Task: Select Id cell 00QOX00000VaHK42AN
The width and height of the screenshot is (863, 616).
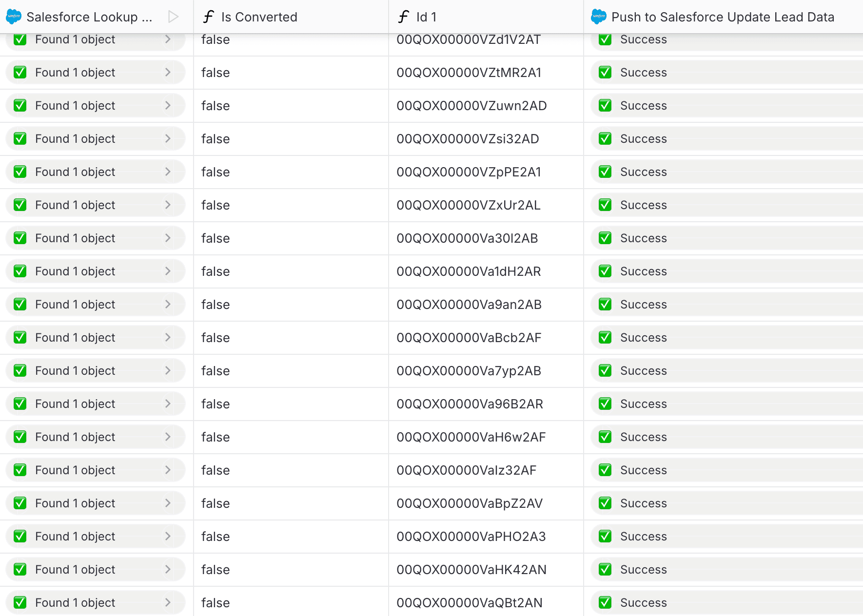Action: tap(486, 570)
